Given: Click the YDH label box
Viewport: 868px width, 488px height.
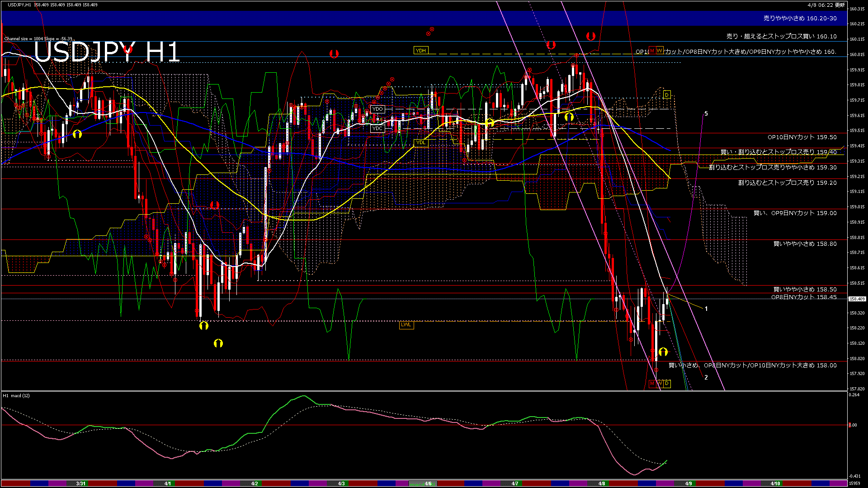Looking at the screenshot, I should 420,51.
